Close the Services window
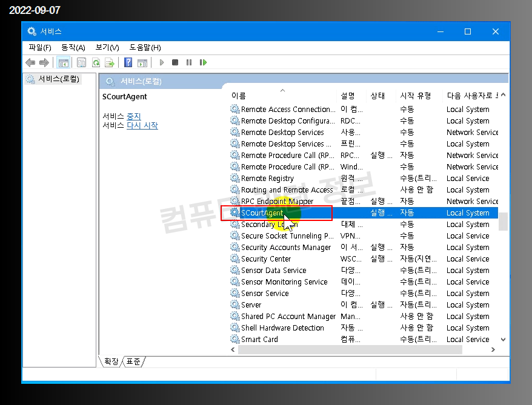Viewport: 532px width, 405px height. (496, 31)
